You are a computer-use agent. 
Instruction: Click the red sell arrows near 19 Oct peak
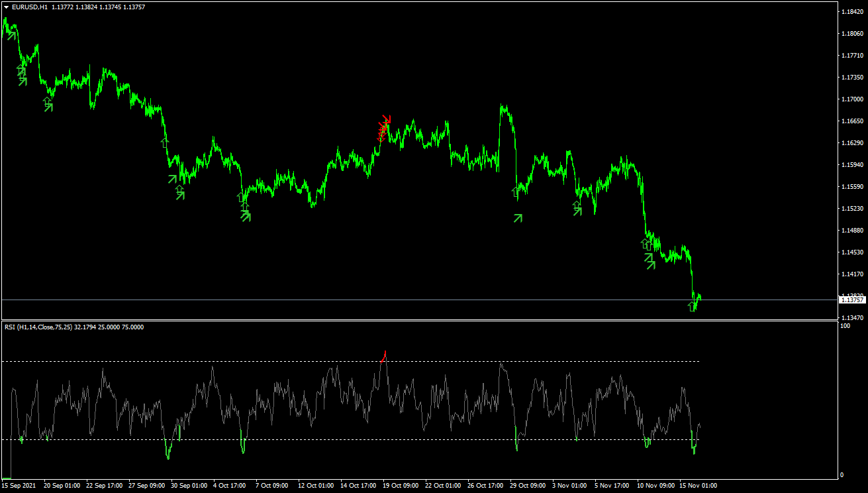click(x=385, y=127)
